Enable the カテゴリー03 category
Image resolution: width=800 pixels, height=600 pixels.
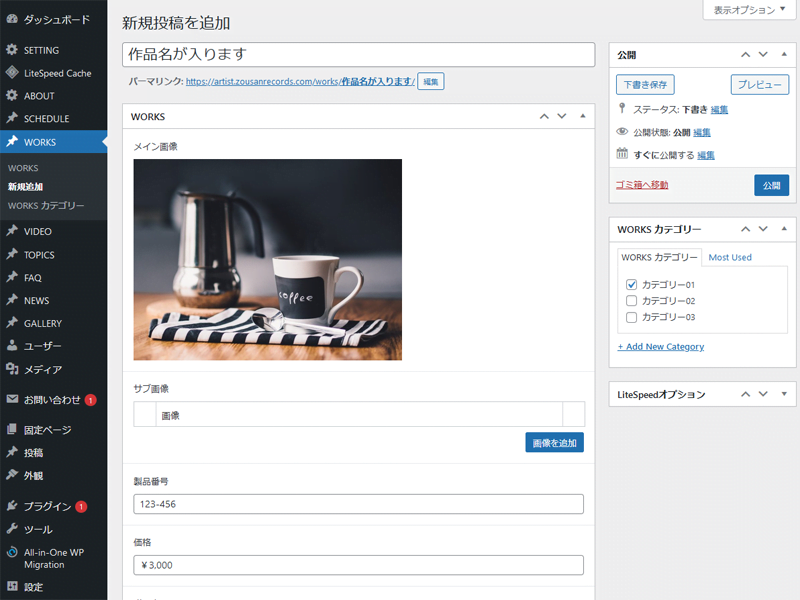tap(631, 317)
